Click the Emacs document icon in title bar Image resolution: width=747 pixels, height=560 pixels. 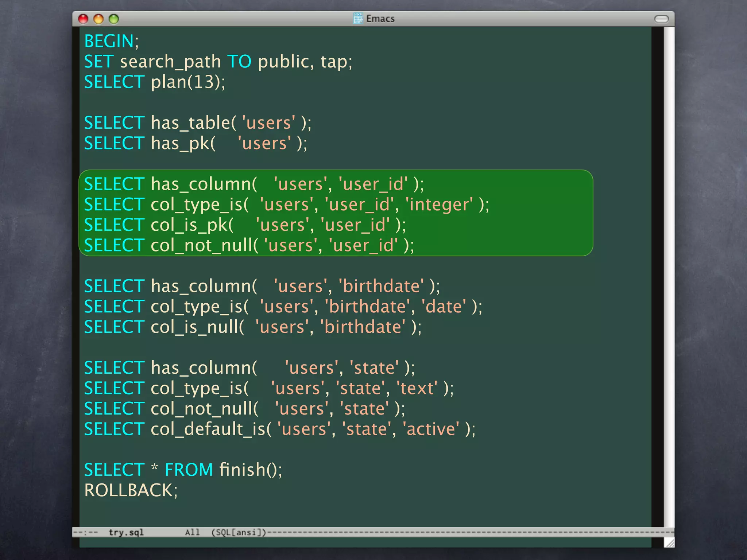coord(358,18)
